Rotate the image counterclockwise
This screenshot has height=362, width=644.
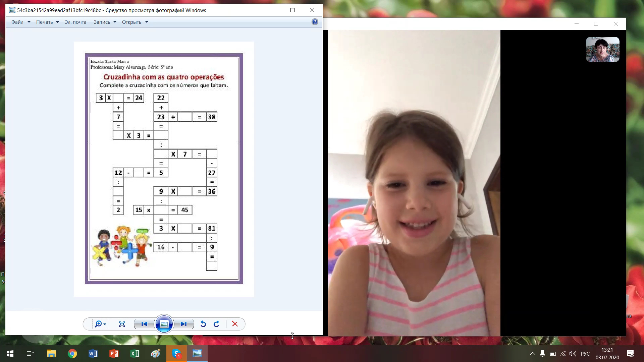coord(203,324)
